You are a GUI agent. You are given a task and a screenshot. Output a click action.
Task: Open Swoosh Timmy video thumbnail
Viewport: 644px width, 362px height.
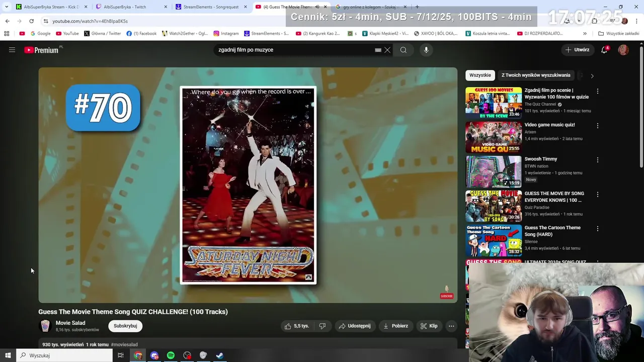click(494, 171)
